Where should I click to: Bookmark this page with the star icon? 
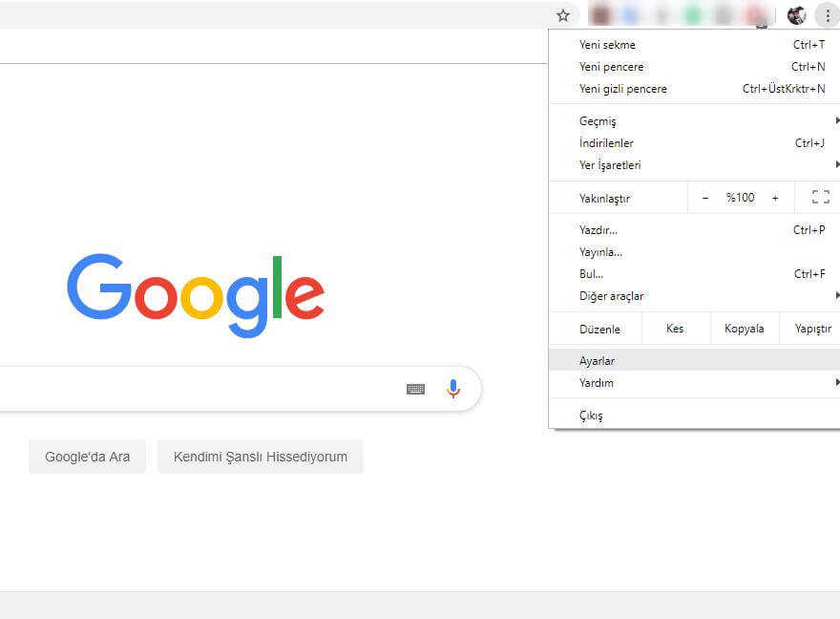(562, 15)
